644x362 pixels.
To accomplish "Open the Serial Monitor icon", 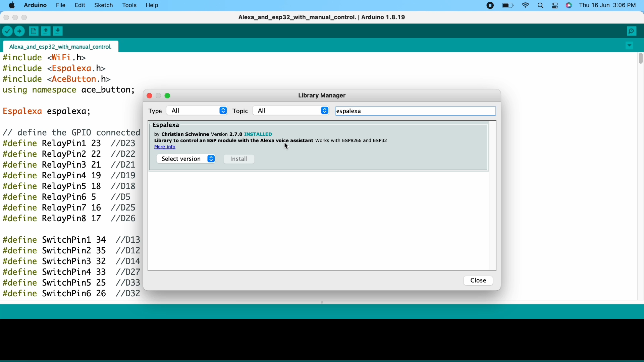I will pyautogui.click(x=632, y=32).
